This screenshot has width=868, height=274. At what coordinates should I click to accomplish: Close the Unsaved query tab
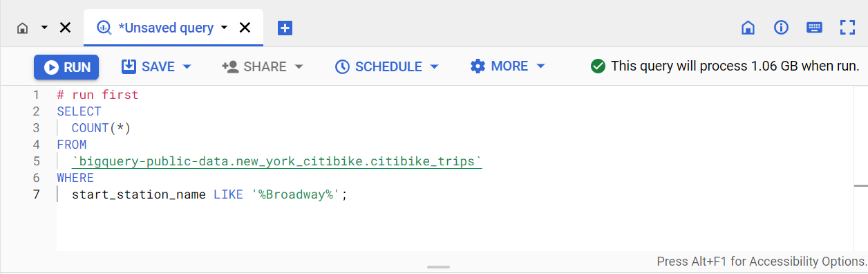pyautogui.click(x=245, y=28)
